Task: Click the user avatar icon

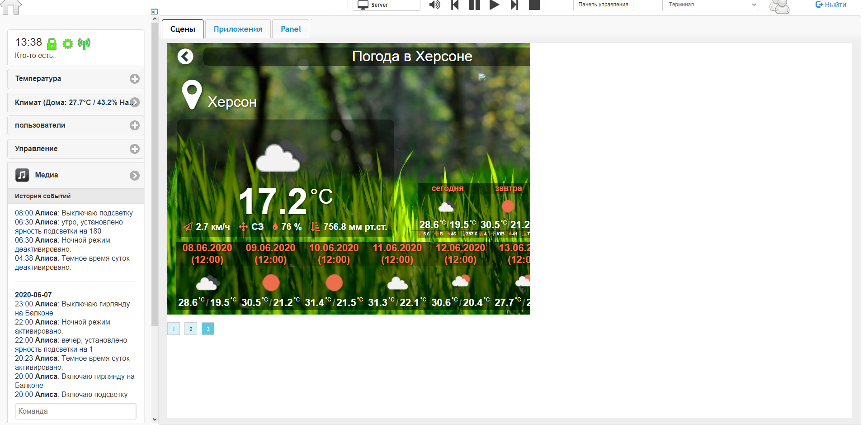Action: pos(779,6)
